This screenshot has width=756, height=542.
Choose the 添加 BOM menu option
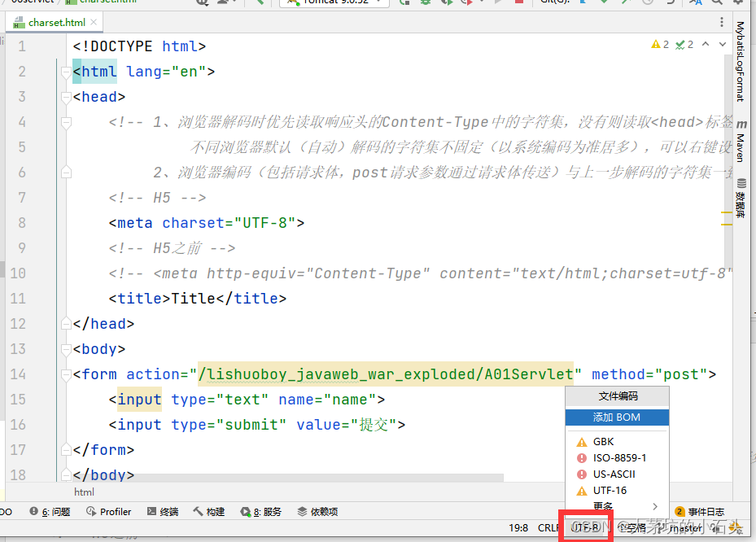(617, 417)
